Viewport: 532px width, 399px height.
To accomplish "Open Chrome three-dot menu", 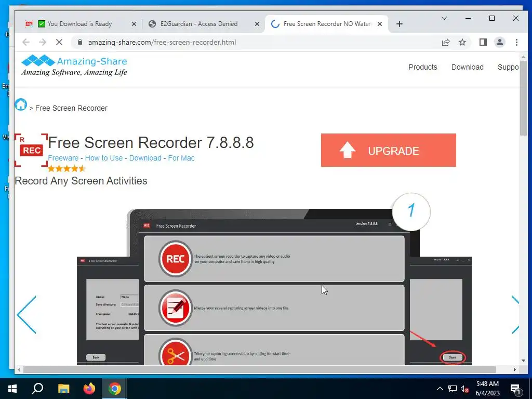I will [x=516, y=42].
